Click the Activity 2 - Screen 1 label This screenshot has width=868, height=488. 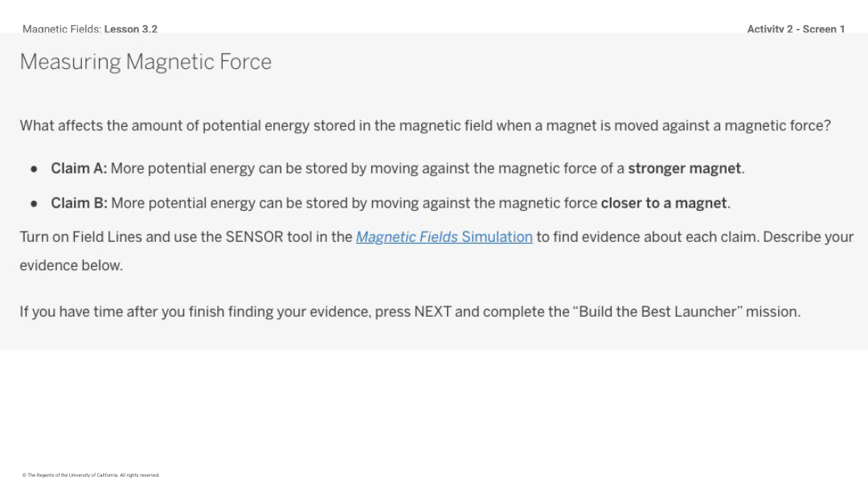[x=796, y=29]
